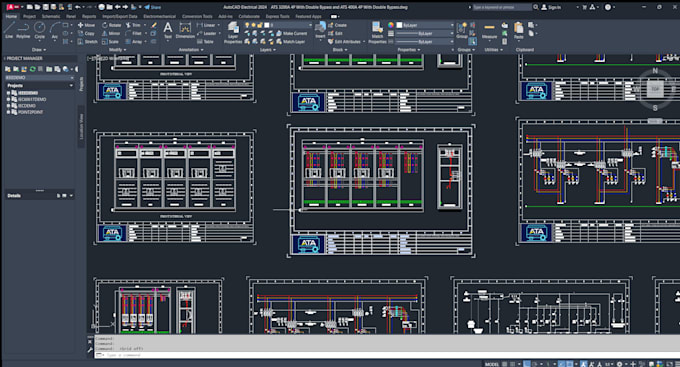Open the Home ribbon tab
Viewport: 680px width, 367px height.
pyautogui.click(x=11, y=16)
